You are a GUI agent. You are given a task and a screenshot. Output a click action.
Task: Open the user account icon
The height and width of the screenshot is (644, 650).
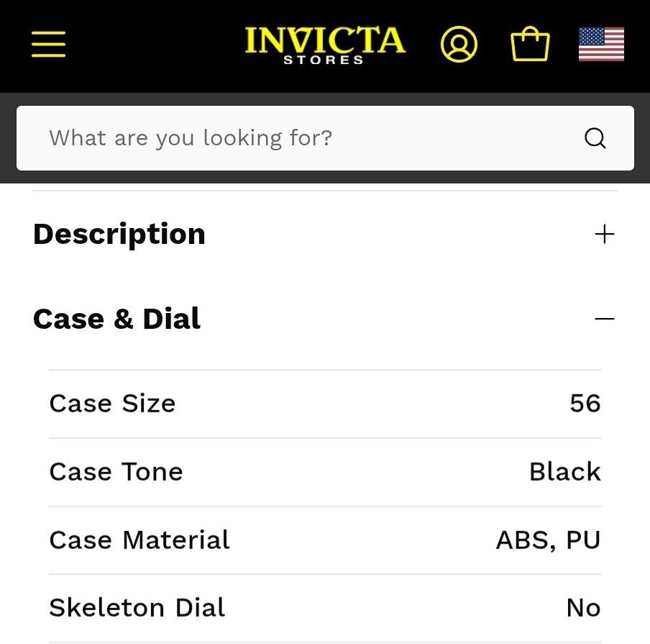pos(459,44)
